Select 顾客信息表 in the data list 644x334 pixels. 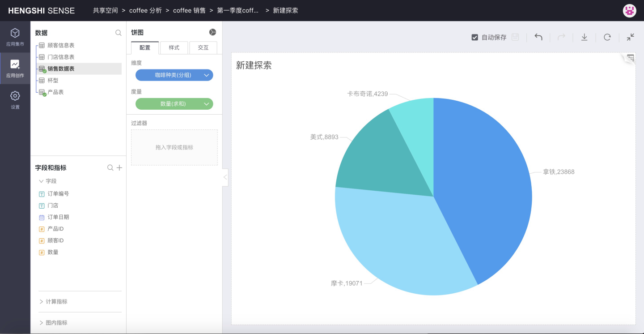click(x=61, y=45)
